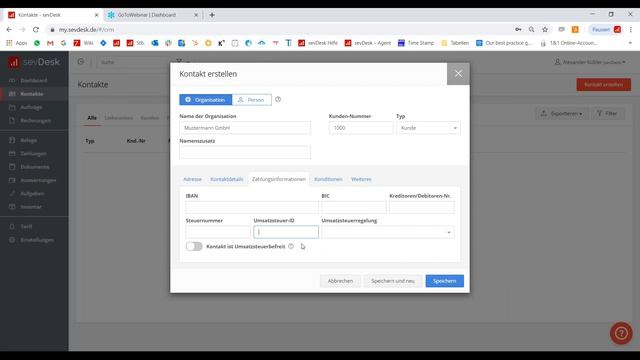Click the Filter button behind the dialog
Screen dimensions: 640x360
(x=607, y=113)
